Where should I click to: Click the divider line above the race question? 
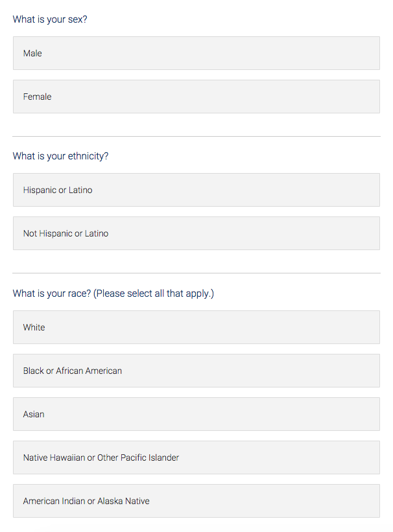coord(196,273)
